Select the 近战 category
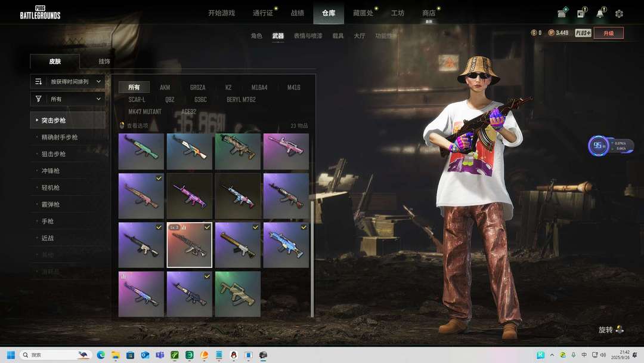The image size is (644, 363). (x=48, y=238)
